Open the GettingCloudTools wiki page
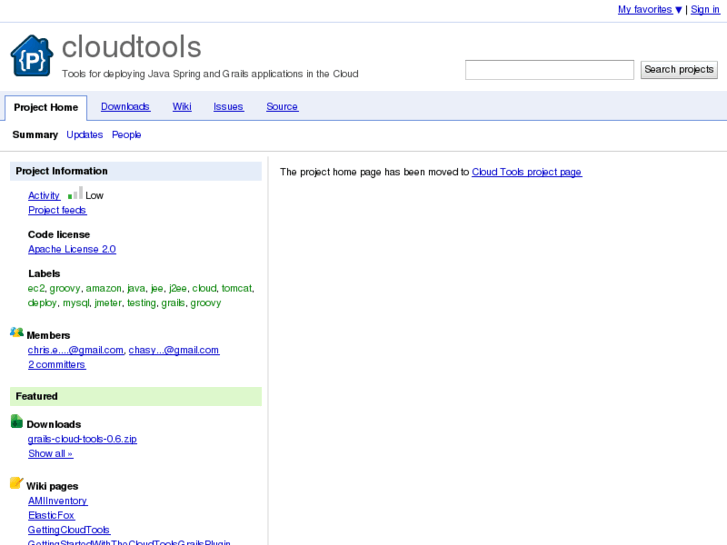Viewport: 727px width, 545px height. tap(69, 530)
